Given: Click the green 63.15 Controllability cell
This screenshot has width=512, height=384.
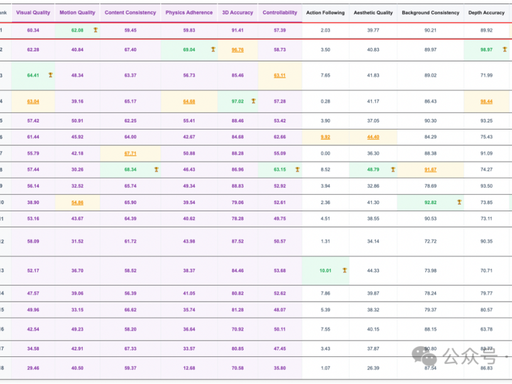Looking at the screenshot, I should pos(280,169).
